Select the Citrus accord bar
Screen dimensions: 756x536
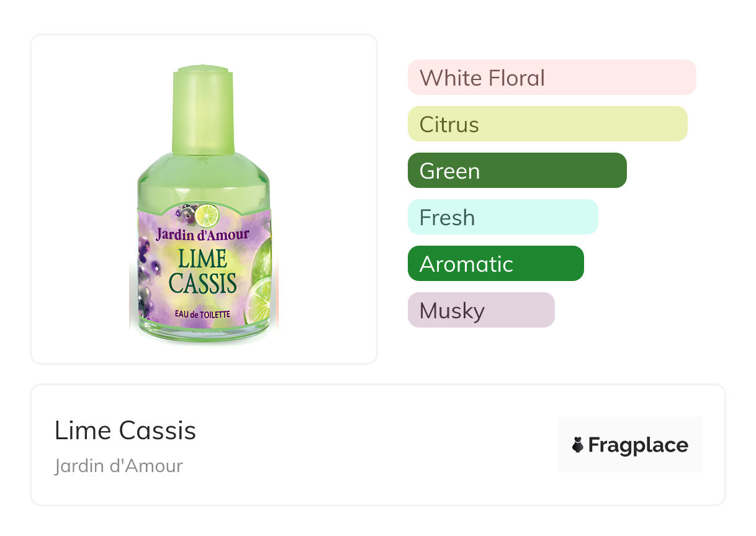tap(547, 124)
